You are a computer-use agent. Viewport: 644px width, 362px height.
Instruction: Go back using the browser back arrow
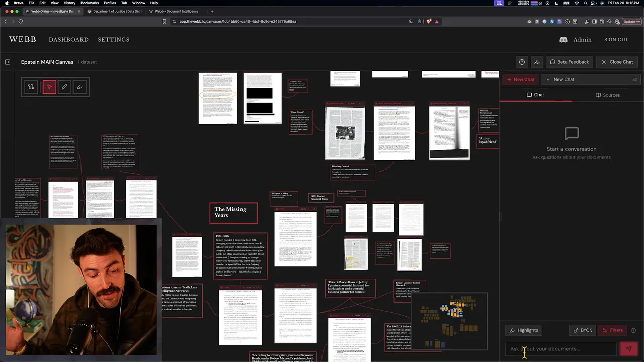coord(6,21)
